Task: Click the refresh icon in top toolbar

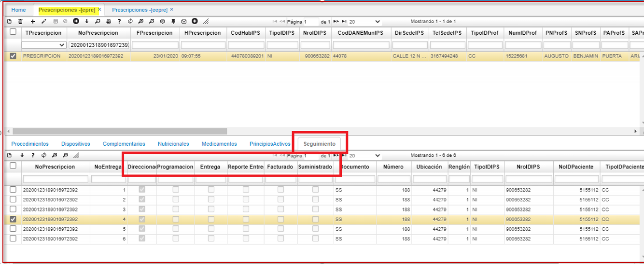Action: (130, 22)
